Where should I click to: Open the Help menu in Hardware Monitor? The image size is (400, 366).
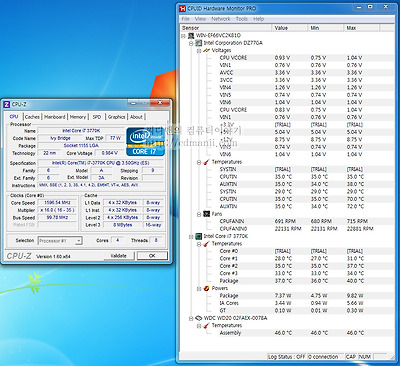[259, 19]
